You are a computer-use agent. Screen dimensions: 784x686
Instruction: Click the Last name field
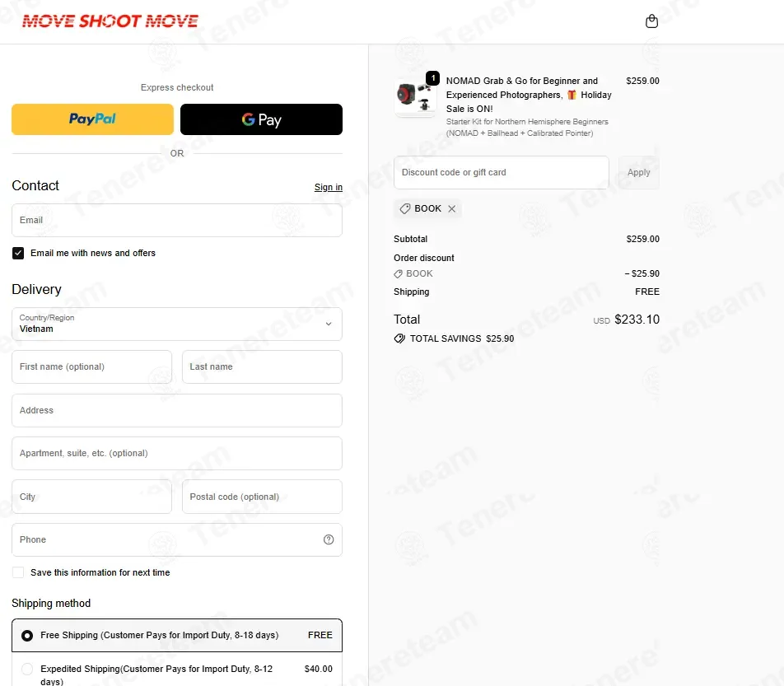[262, 366]
